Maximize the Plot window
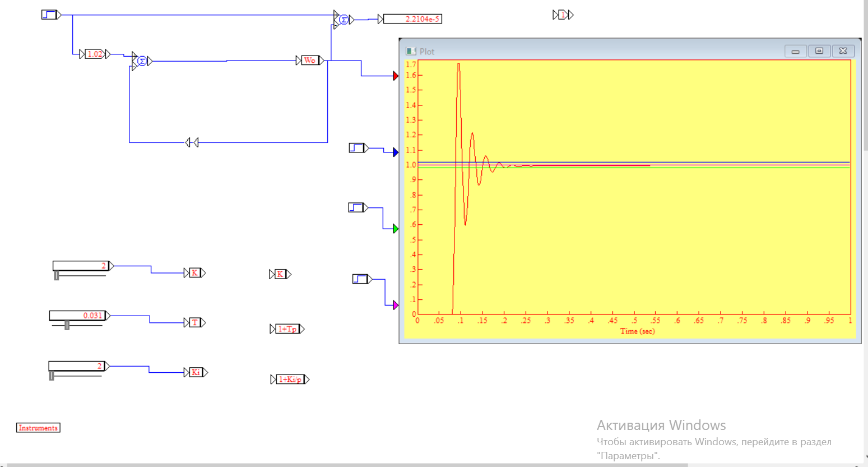The image size is (868, 467). (x=819, y=51)
